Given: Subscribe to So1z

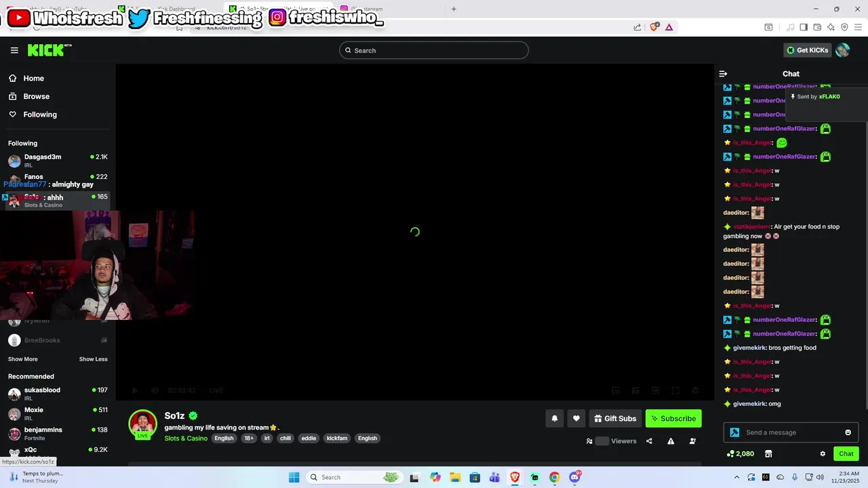Looking at the screenshot, I should point(673,419).
